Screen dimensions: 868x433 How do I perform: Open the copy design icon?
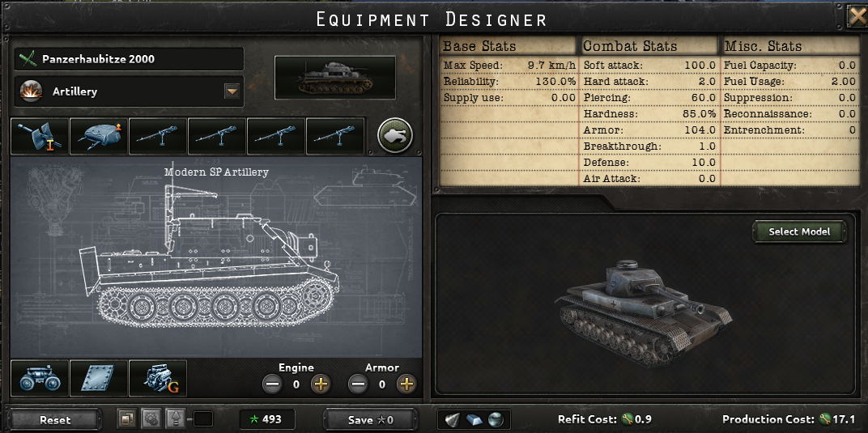tap(127, 419)
